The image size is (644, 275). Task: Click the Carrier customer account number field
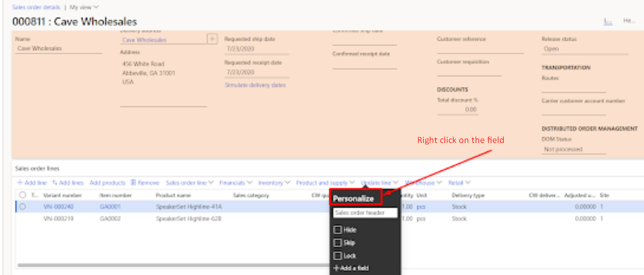click(x=574, y=110)
